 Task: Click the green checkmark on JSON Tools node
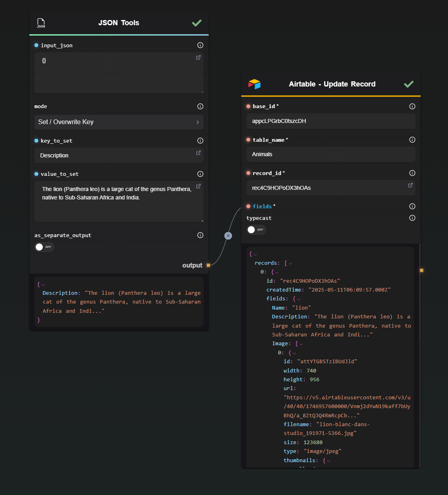[x=197, y=23]
